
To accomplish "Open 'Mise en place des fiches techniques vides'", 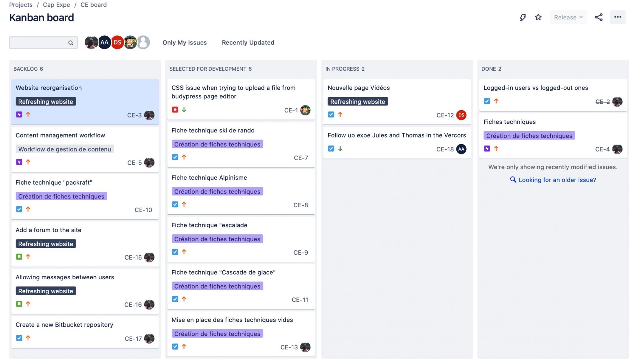I will (x=232, y=319).
